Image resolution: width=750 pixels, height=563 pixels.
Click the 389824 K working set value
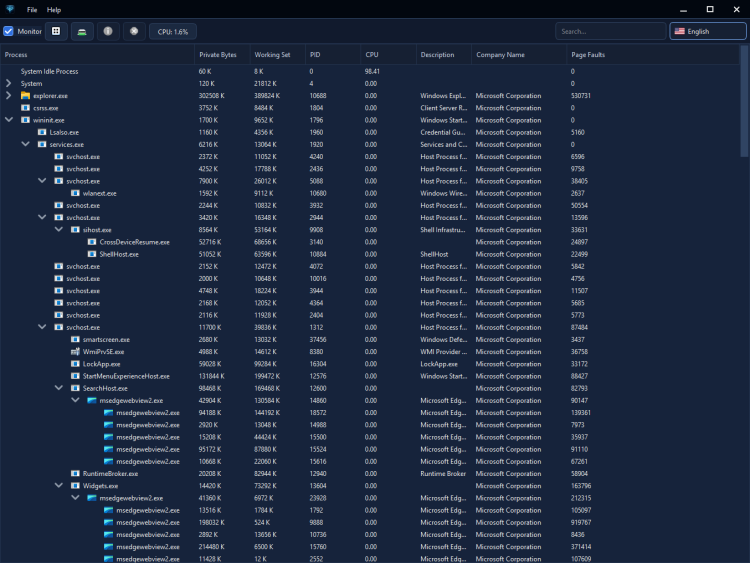click(x=267, y=96)
